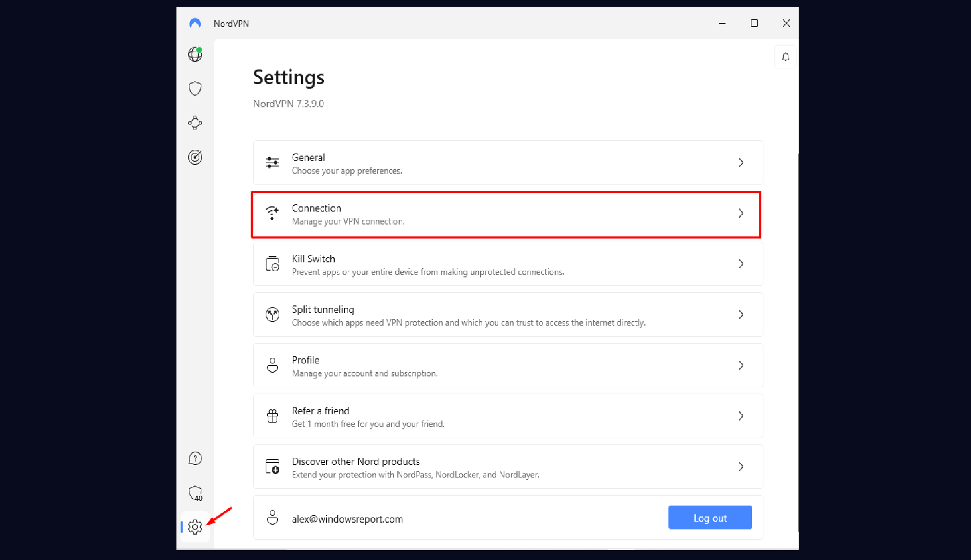Open the Refer a friend title

pos(321,411)
